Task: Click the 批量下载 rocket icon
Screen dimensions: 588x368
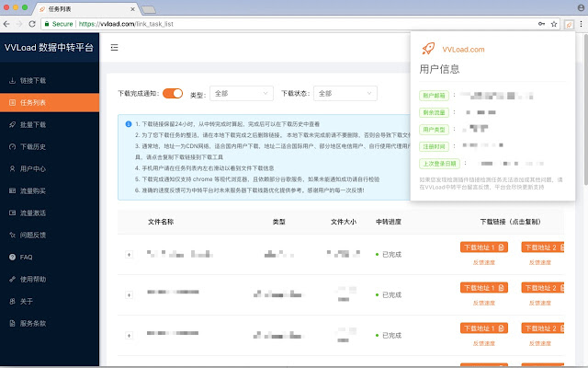Action: pyautogui.click(x=12, y=125)
